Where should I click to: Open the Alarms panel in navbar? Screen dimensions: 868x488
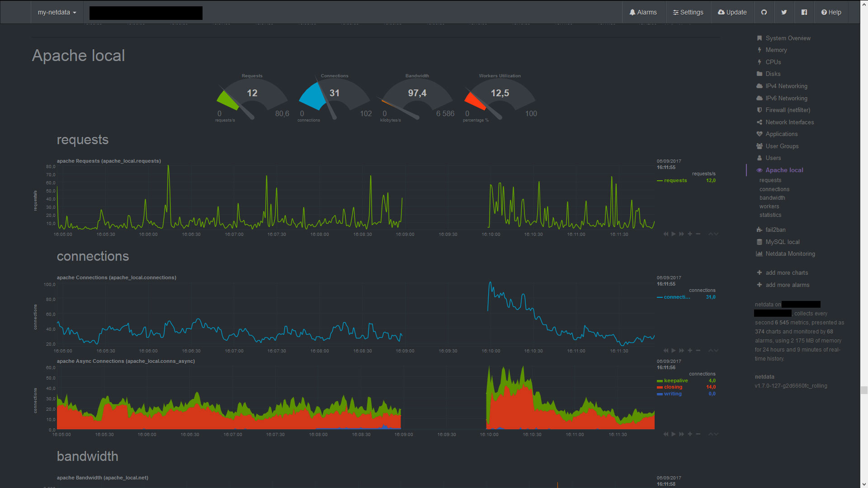643,12
